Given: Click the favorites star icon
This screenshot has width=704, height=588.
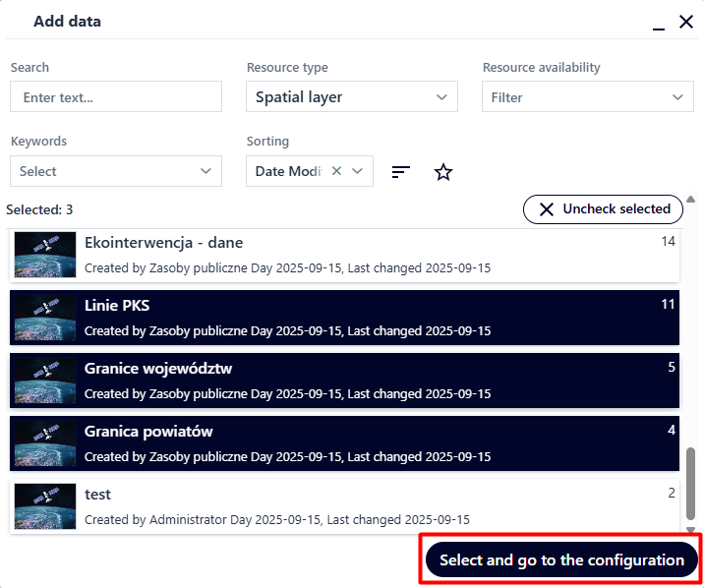Looking at the screenshot, I should 443,172.
